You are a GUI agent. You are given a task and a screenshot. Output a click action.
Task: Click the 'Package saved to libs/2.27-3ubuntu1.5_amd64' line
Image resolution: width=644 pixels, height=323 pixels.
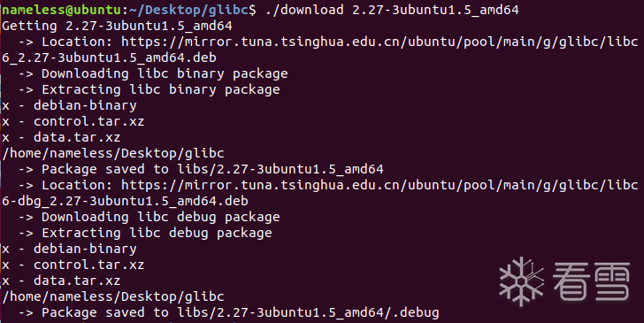[201, 169]
